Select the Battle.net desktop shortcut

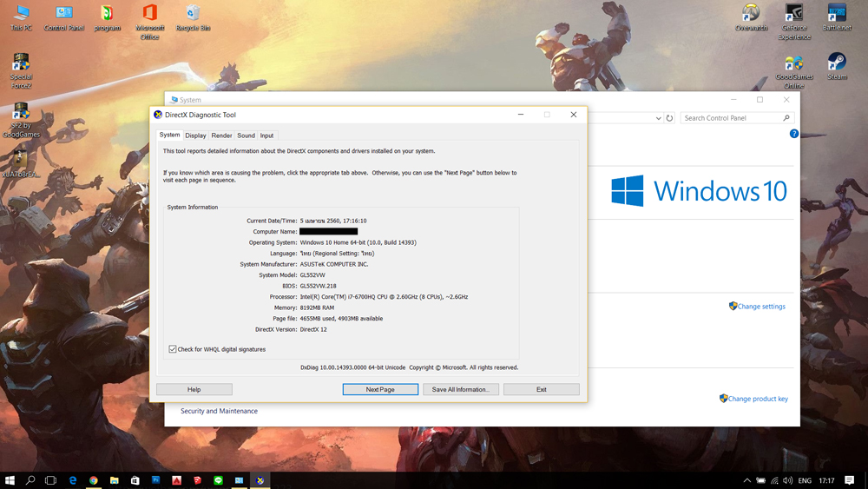click(837, 17)
